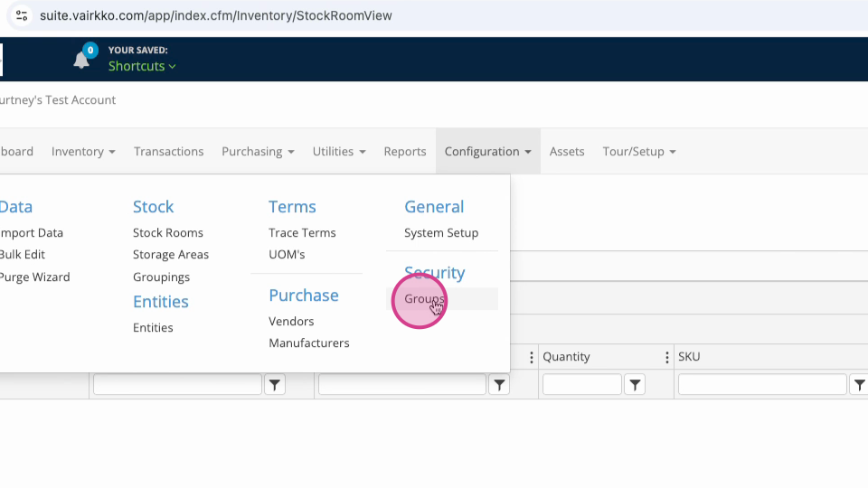Sort by the Quantity column header

pos(566,357)
